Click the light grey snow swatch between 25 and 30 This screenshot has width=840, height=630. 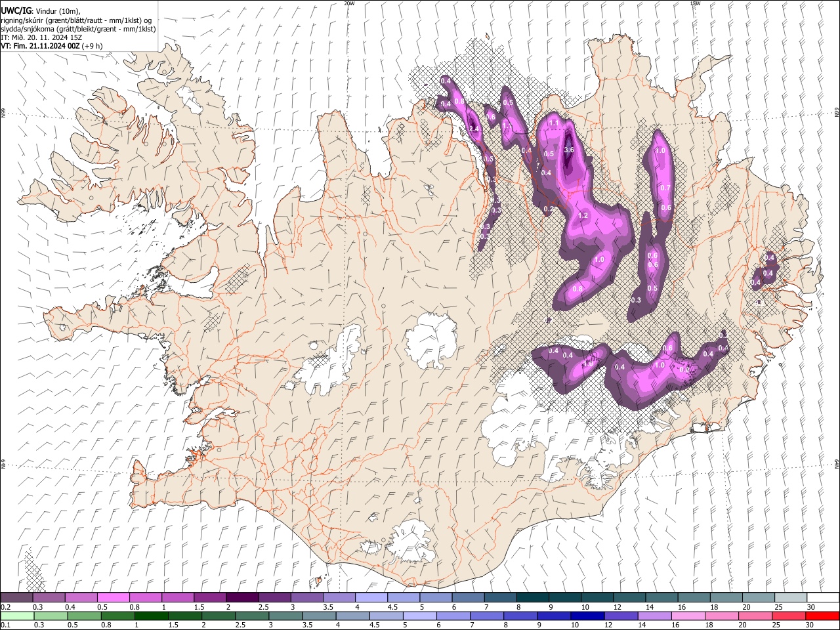789,597
